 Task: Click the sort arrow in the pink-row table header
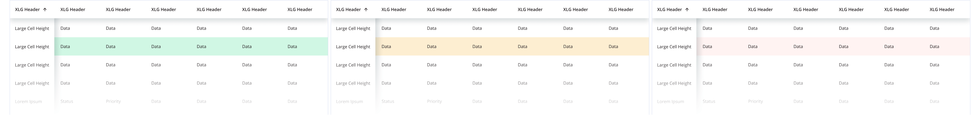pyautogui.click(x=687, y=9)
